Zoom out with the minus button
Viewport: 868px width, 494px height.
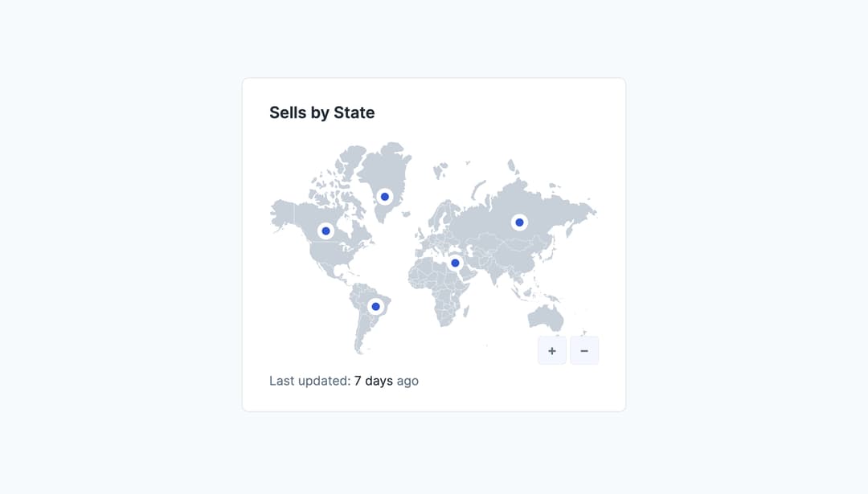pyautogui.click(x=584, y=351)
